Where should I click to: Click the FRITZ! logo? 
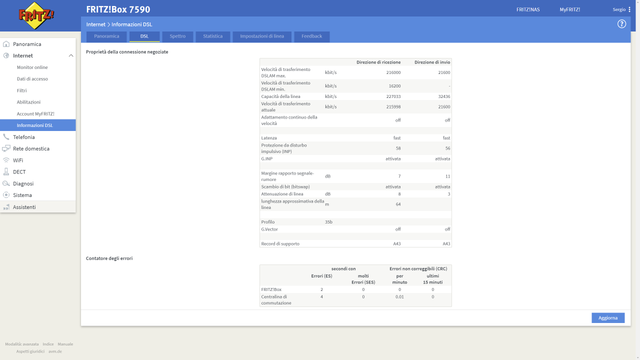(36, 16)
